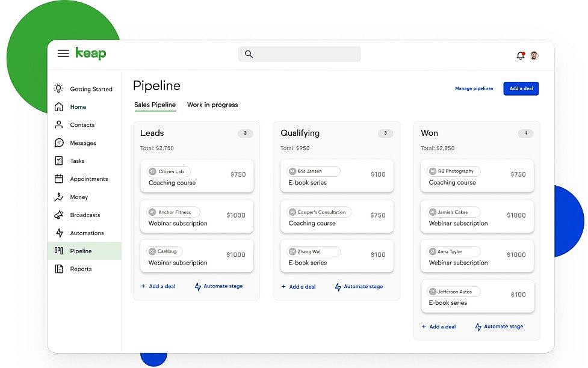Screen dimensions: 588x368
Task: Click the Getting Started lightbulb icon
Action: pyautogui.click(x=59, y=88)
